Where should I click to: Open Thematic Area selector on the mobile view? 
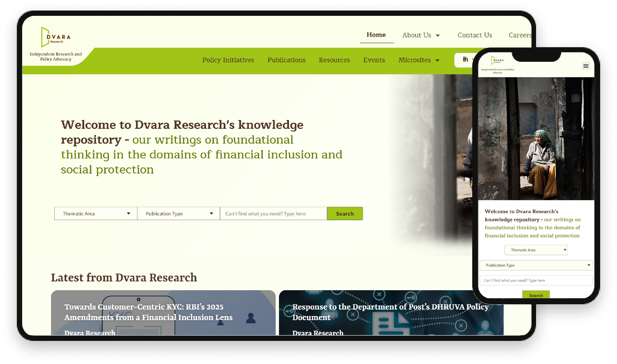point(536,250)
